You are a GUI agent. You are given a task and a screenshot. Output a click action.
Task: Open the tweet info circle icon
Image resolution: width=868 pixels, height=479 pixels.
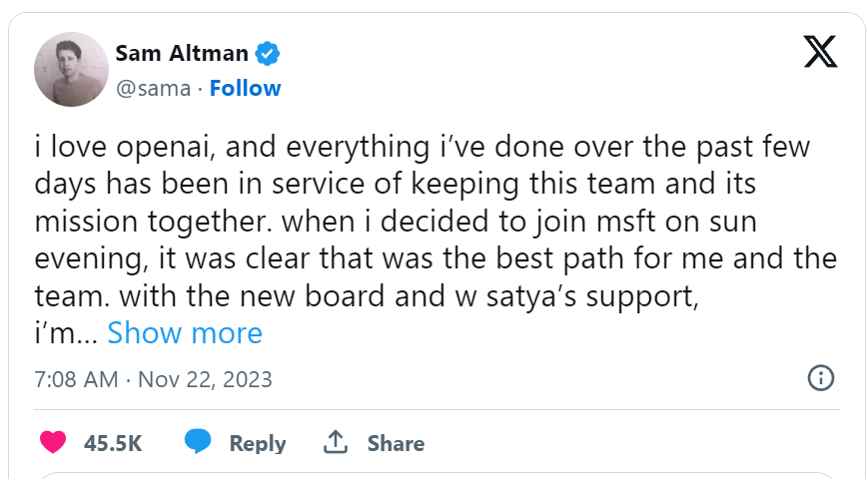click(x=820, y=379)
